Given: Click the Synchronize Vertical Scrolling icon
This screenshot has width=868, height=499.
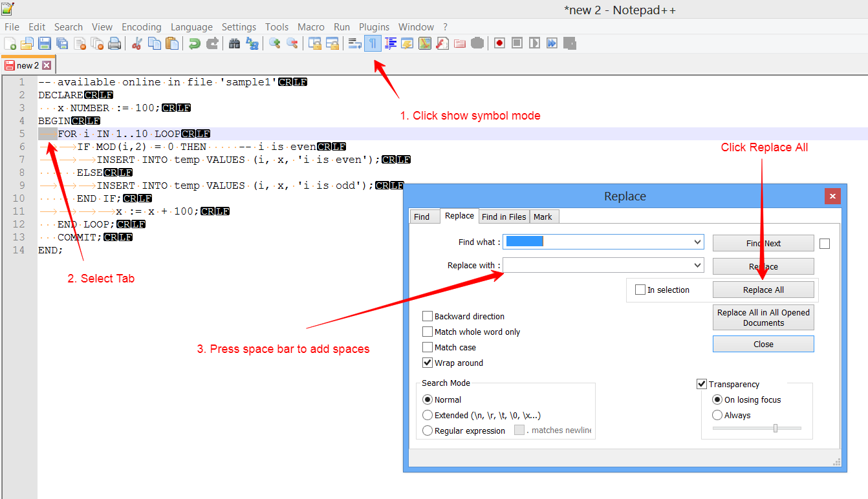Looking at the screenshot, I should (x=316, y=43).
